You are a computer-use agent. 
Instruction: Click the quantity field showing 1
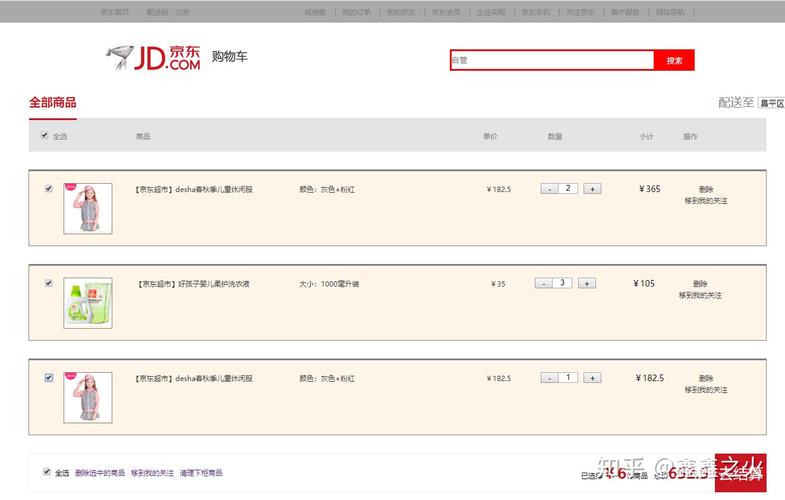(568, 378)
